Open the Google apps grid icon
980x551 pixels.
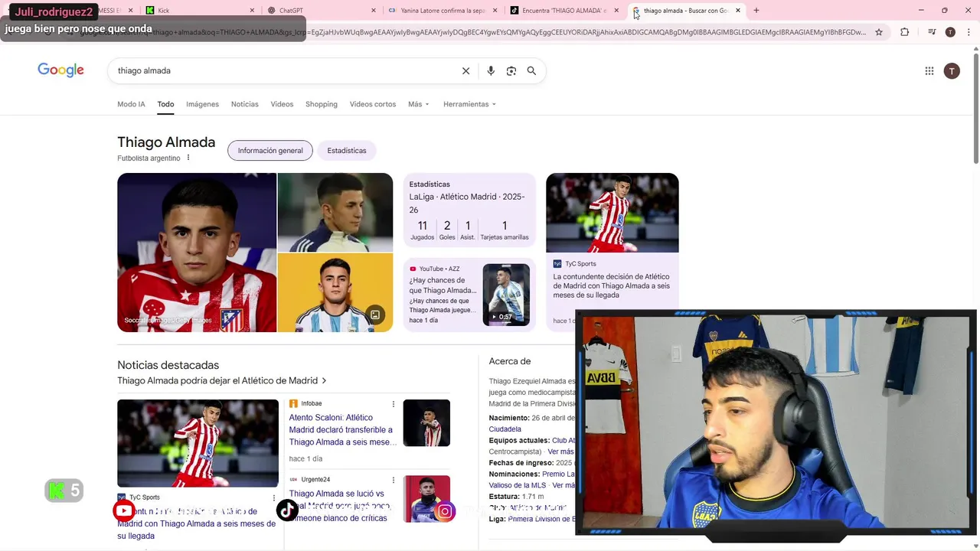coord(929,71)
